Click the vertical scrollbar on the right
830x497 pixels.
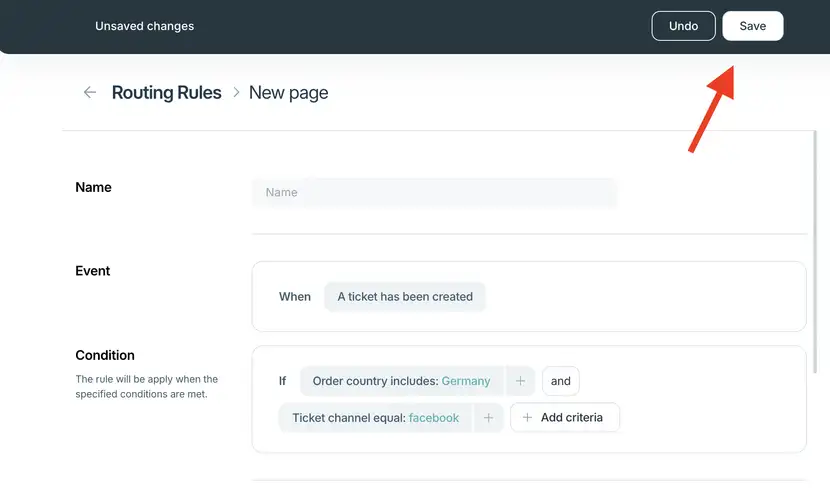pos(815,251)
